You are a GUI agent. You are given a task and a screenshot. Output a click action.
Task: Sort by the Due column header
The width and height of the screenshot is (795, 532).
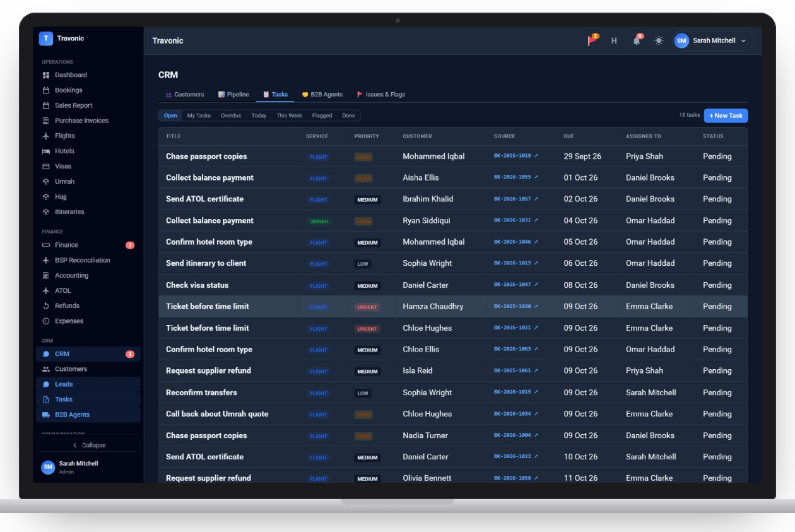click(568, 136)
